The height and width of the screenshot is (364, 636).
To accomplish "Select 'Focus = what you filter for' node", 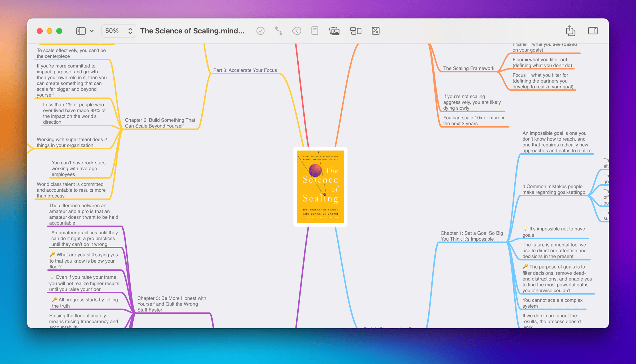I will tap(543, 81).
